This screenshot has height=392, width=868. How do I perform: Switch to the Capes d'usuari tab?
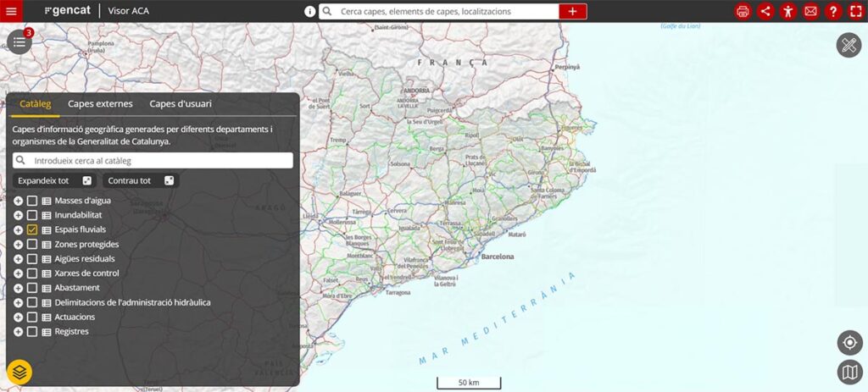coord(181,104)
